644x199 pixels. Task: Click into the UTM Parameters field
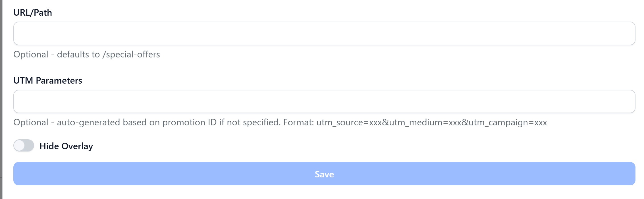click(324, 101)
